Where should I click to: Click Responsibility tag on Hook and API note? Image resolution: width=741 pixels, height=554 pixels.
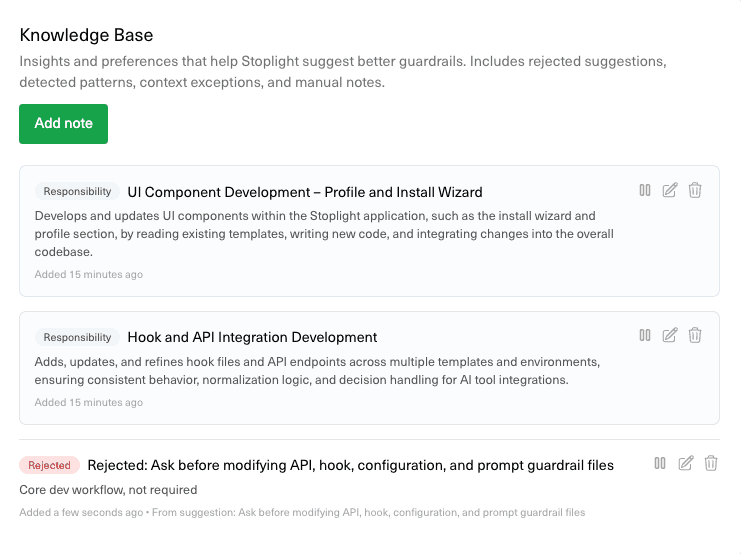click(x=77, y=337)
